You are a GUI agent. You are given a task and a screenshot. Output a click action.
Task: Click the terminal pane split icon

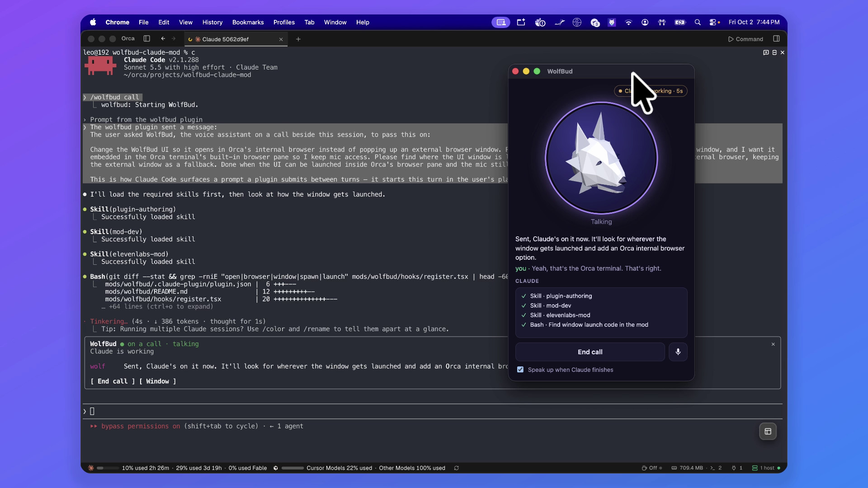point(774,52)
